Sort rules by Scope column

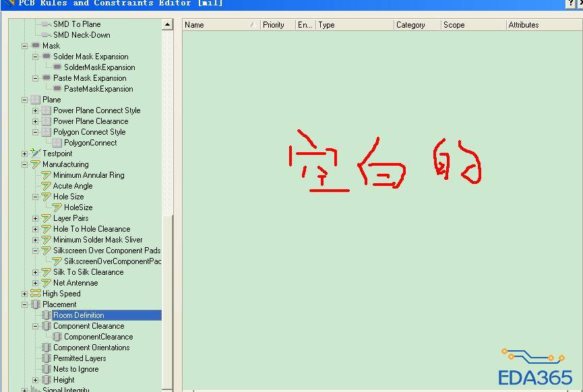click(x=474, y=25)
